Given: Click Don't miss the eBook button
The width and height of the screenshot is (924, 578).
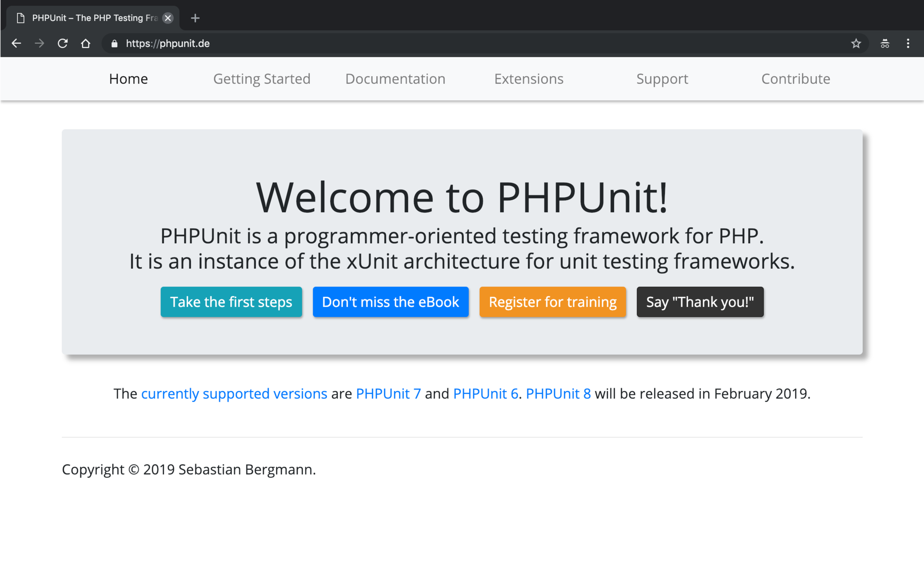Looking at the screenshot, I should pyautogui.click(x=390, y=302).
